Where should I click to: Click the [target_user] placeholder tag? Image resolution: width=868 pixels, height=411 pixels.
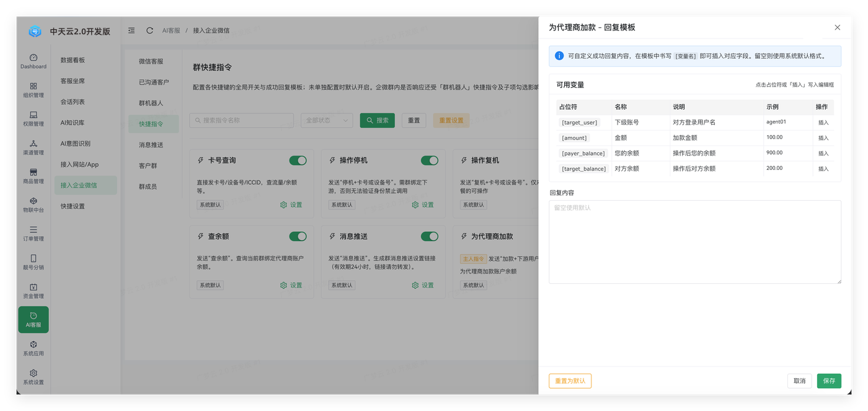tap(580, 123)
